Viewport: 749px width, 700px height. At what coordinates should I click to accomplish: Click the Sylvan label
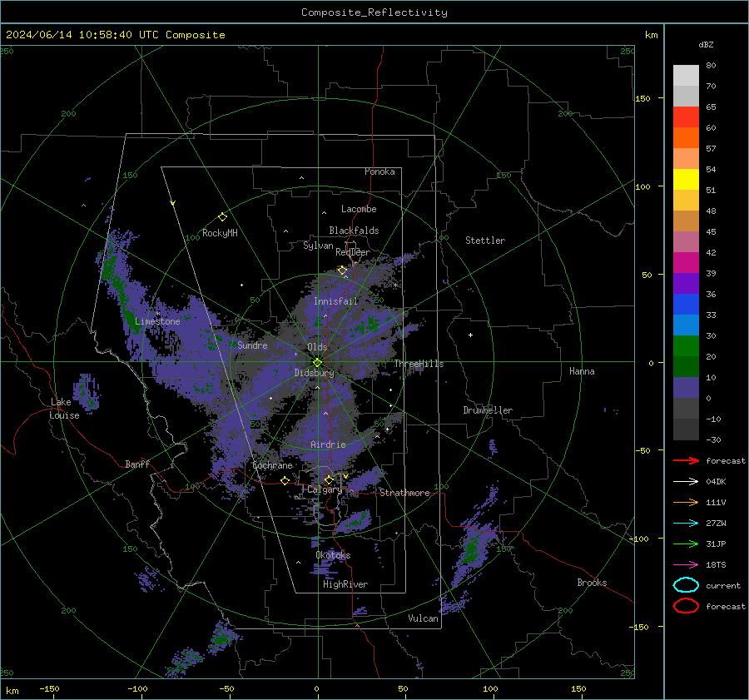click(x=318, y=246)
